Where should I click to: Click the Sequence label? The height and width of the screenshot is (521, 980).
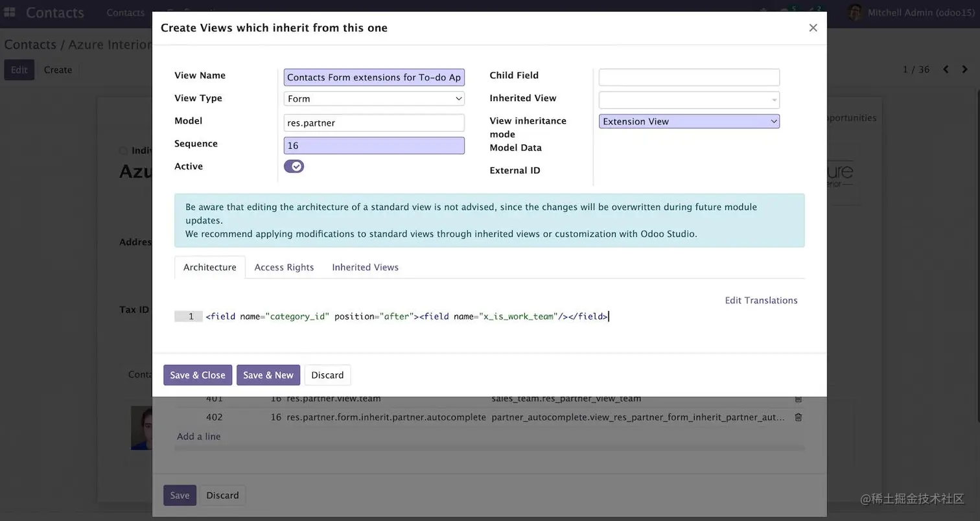pyautogui.click(x=196, y=143)
